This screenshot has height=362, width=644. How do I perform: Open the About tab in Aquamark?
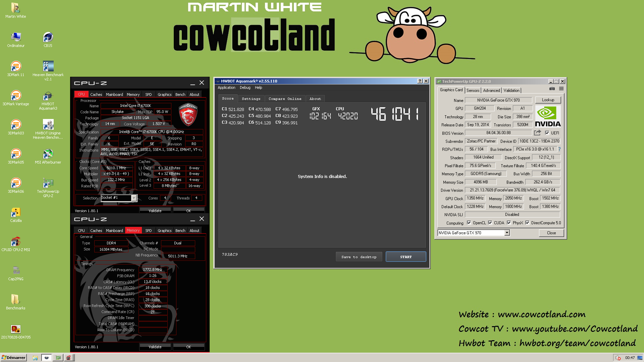click(315, 99)
